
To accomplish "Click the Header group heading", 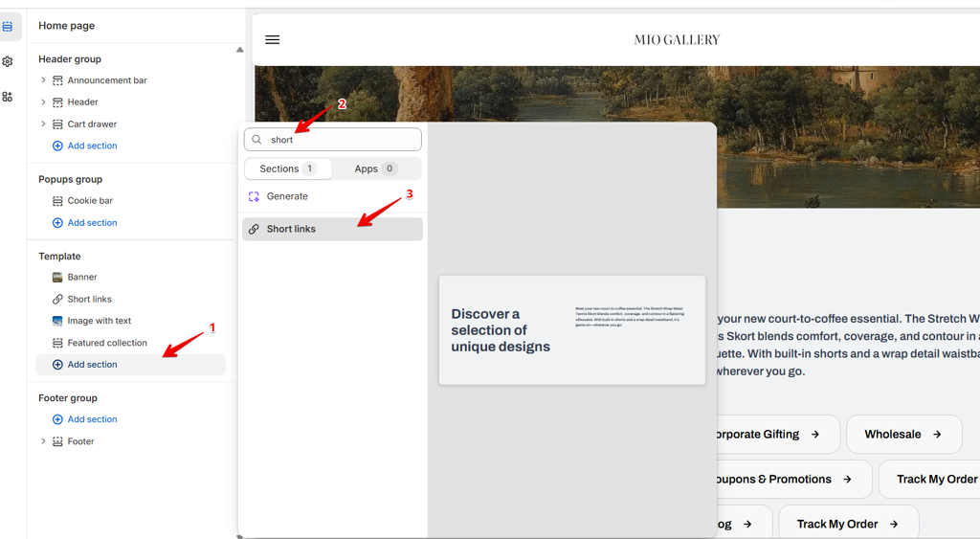I will click(x=69, y=59).
